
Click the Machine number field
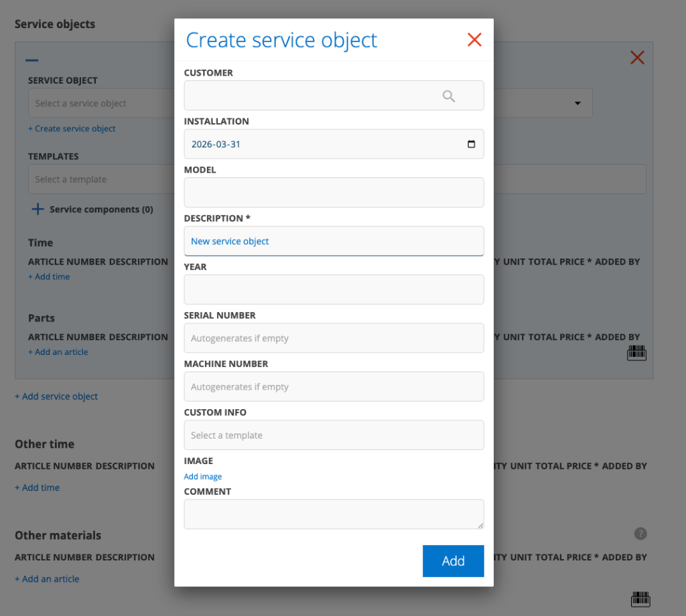click(x=334, y=387)
